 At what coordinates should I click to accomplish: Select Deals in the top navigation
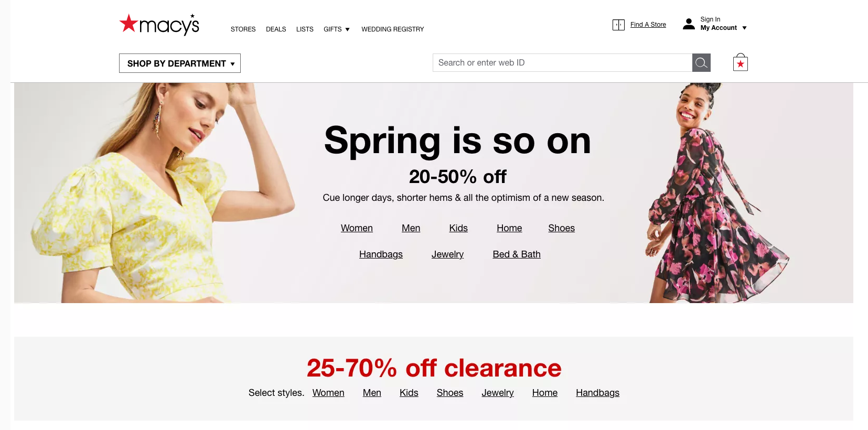276,29
